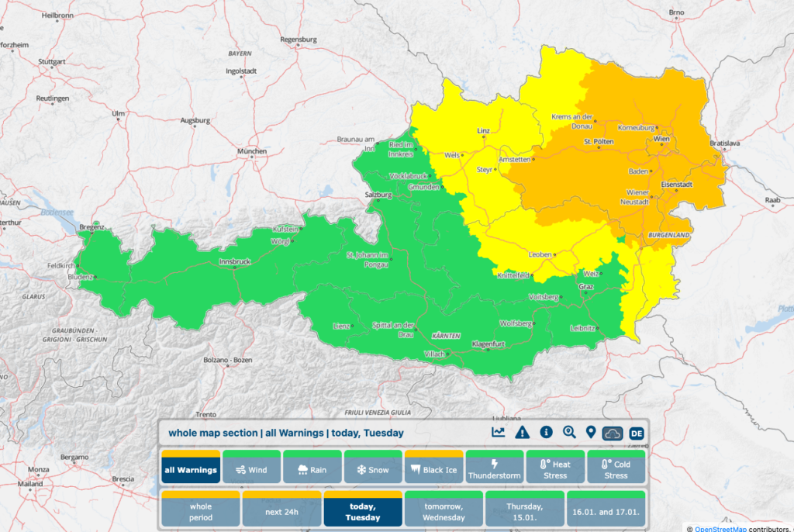This screenshot has width=794, height=532.
Task: Click the magnifier zoom search icon
Action: point(569,433)
